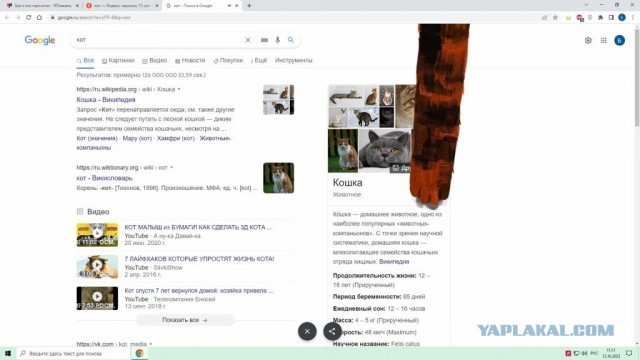Expand the Ещё search options
The height and width of the screenshot is (360, 640).
(258, 60)
